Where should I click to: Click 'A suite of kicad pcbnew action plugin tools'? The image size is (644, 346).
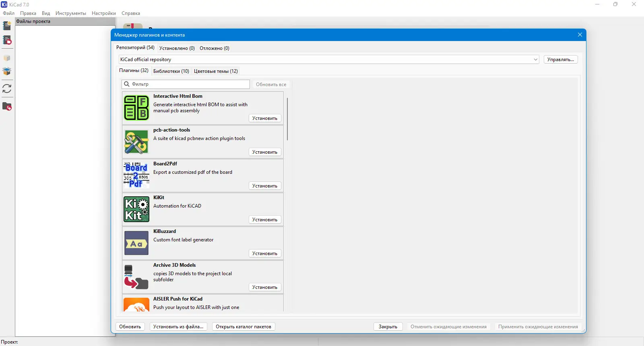pos(199,138)
